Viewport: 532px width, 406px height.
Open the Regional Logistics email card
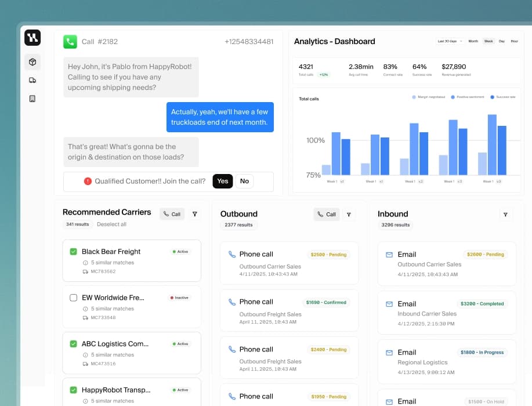click(x=447, y=361)
